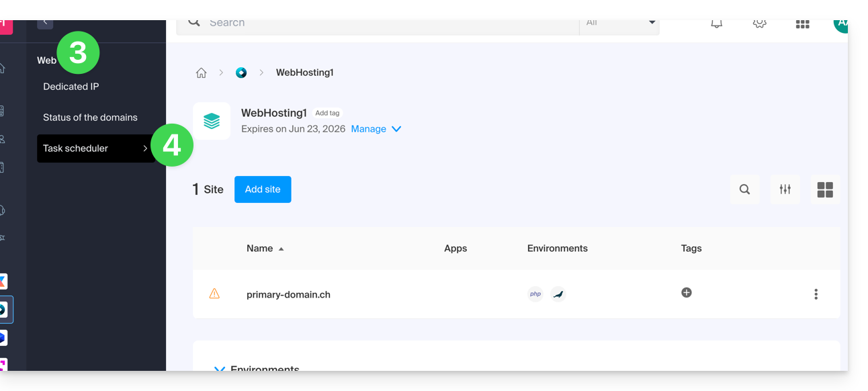Click the MariaDB seal environment icon
This screenshot has width=868, height=391.
[x=558, y=294]
